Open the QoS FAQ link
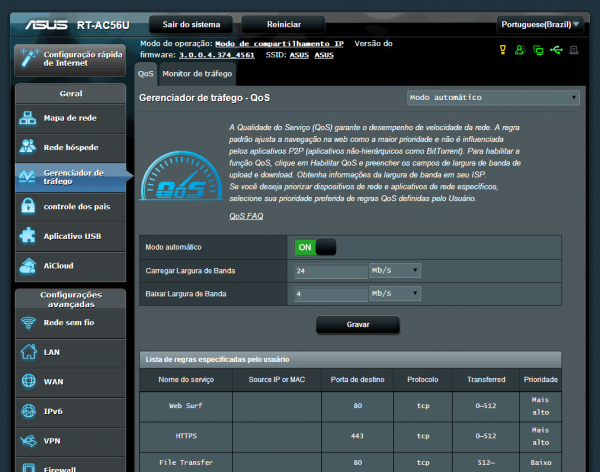Screen dimensions: 600x472 tap(246, 216)
